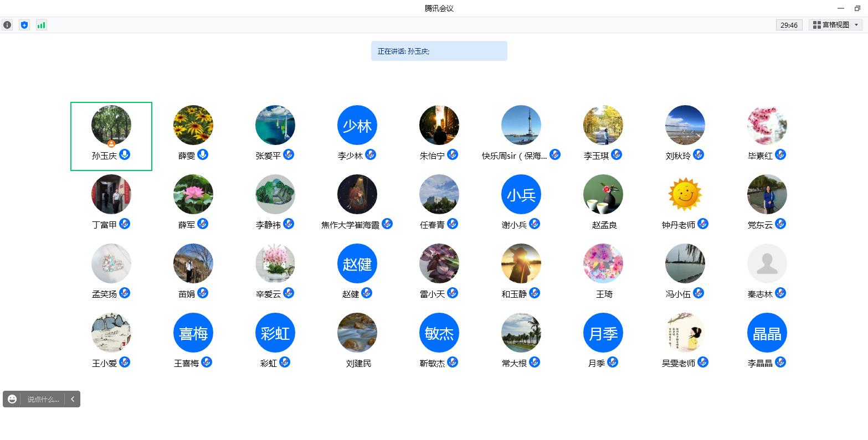Click the microphone icon beside 薛雯
Screen dimensions: 868x440
(x=203, y=154)
